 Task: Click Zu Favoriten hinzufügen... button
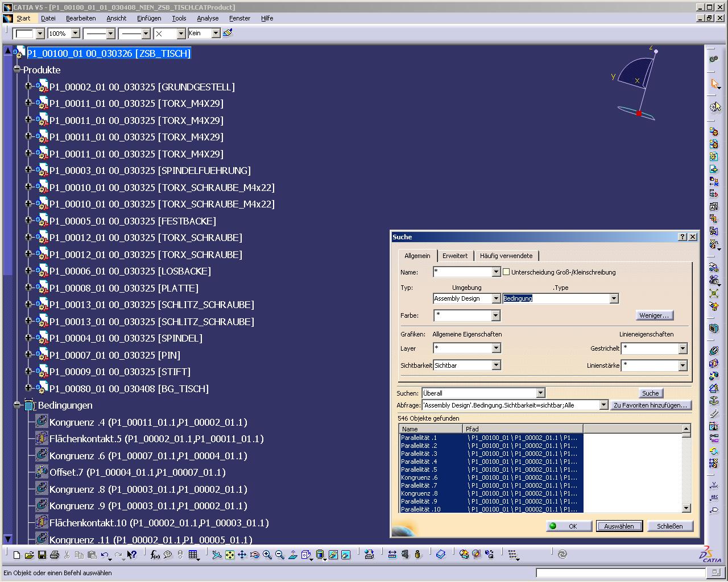(651, 405)
